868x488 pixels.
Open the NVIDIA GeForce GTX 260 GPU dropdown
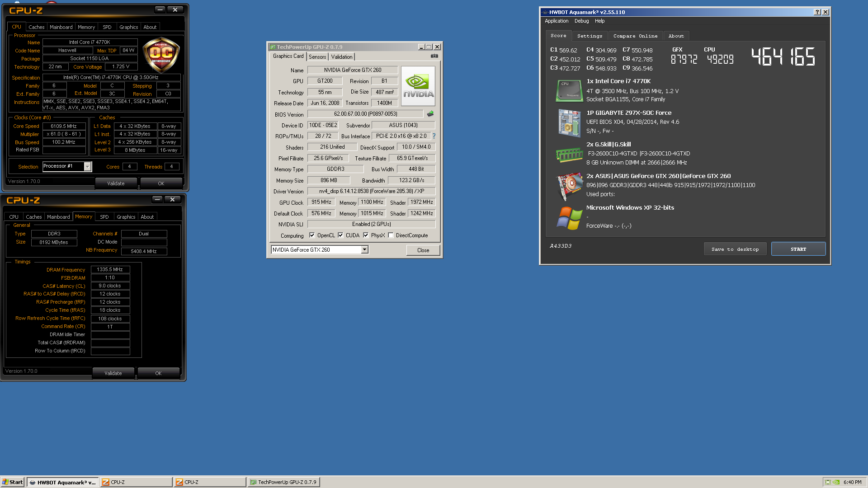(x=364, y=250)
